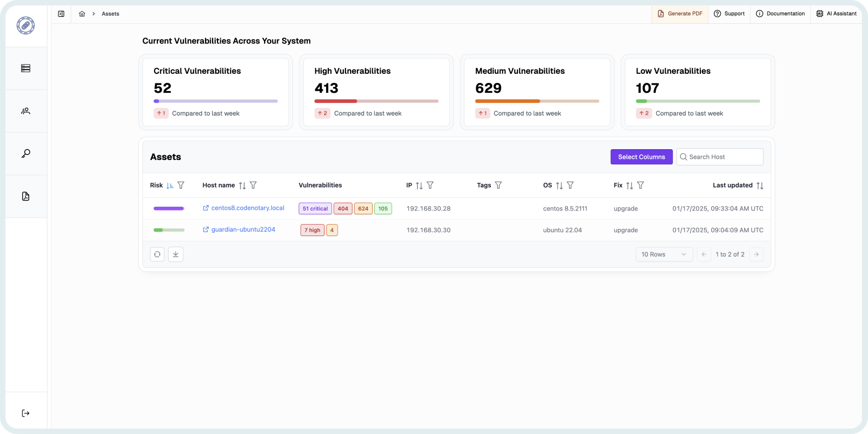Click the logout icon in the sidebar

25,413
